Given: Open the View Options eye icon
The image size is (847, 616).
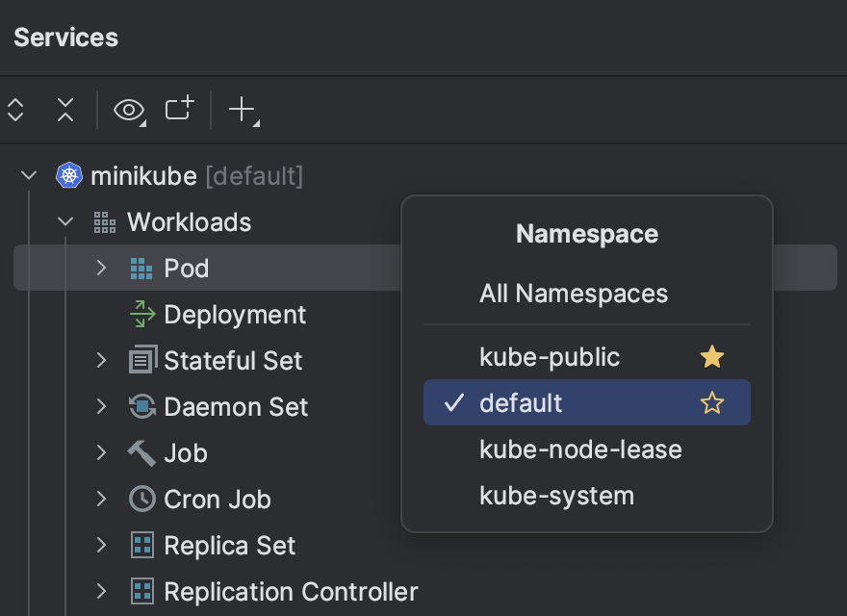Looking at the screenshot, I should click(128, 110).
